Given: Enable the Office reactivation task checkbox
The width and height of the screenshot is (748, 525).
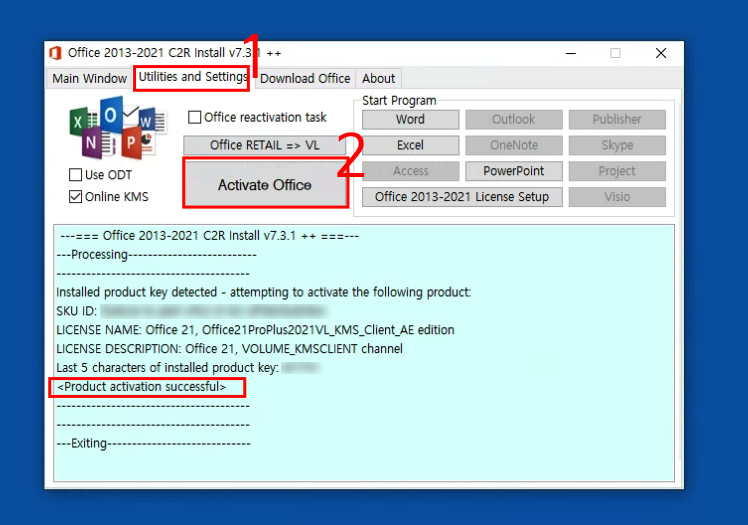Looking at the screenshot, I should (195, 117).
